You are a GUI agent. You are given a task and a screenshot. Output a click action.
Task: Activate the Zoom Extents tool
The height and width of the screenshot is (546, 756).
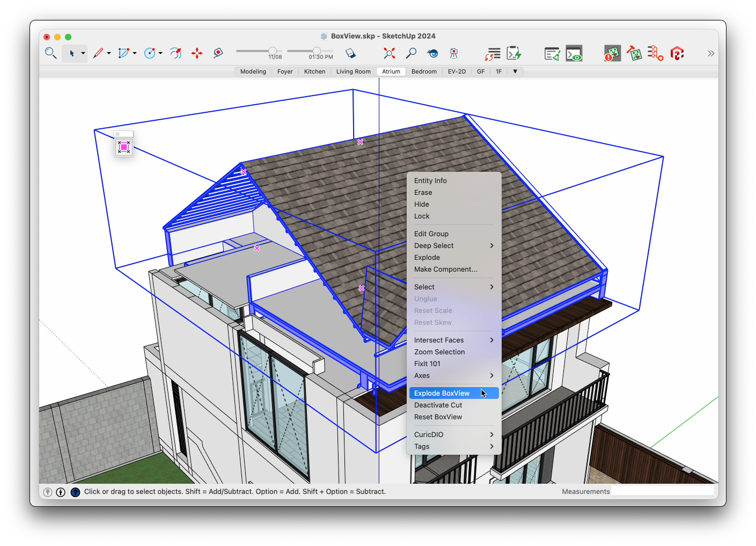pyautogui.click(x=389, y=53)
